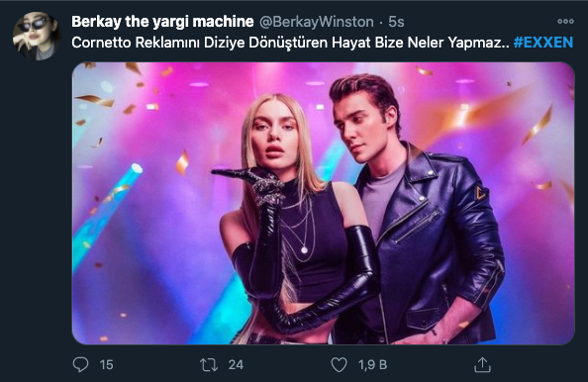Viewport: 588px width, 382px height.
Task: Click the blonde woman's face in the photo
Action: click(274, 137)
